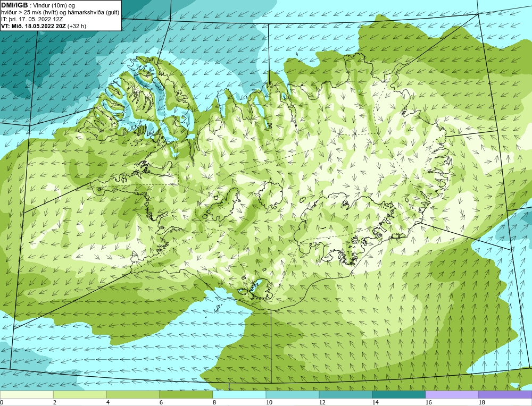The height and width of the screenshot is (406, 532).
Task: Click the 10–12 m/s aqua legend swatch
Action: (x=293, y=394)
